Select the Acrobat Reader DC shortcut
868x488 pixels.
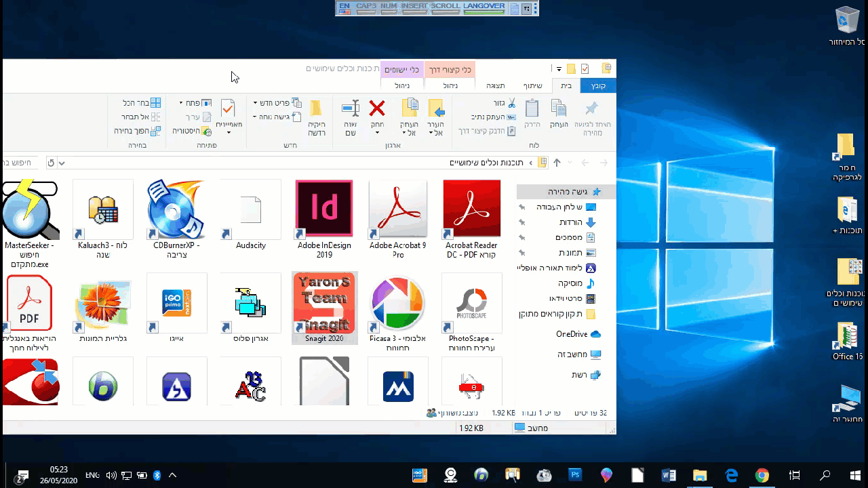coord(471,220)
